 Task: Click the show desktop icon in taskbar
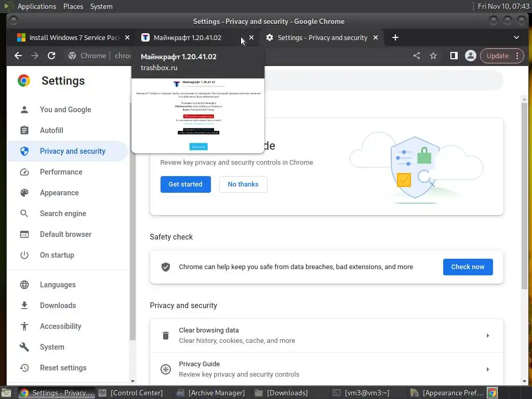6,393
